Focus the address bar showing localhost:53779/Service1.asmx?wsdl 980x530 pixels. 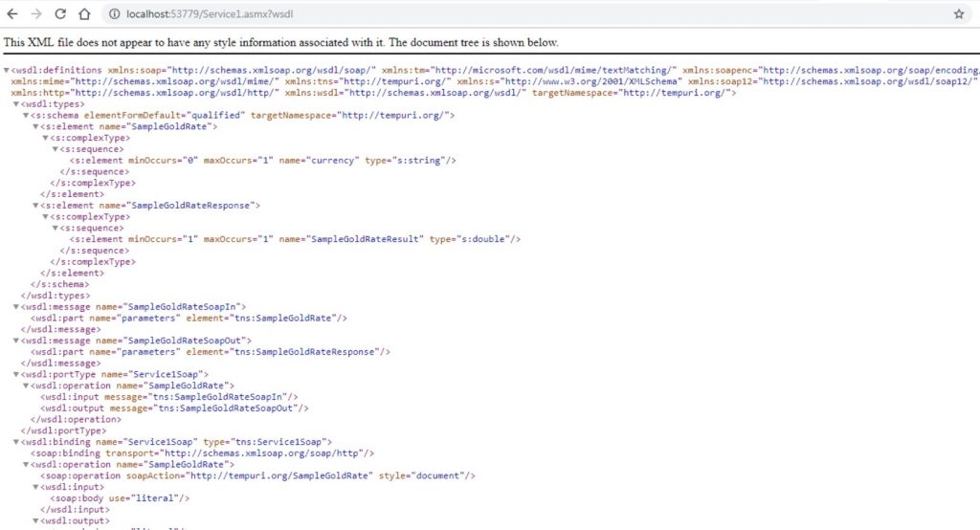click(538, 13)
